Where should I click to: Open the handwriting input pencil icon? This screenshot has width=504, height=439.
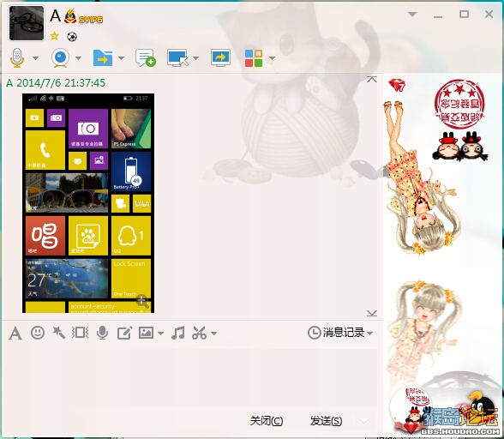click(124, 333)
